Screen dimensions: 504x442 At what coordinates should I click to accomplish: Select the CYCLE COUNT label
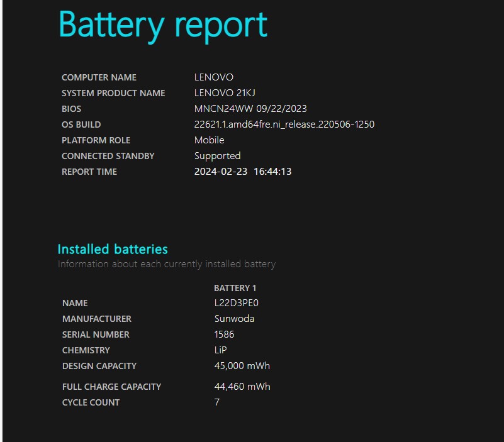[91, 402]
